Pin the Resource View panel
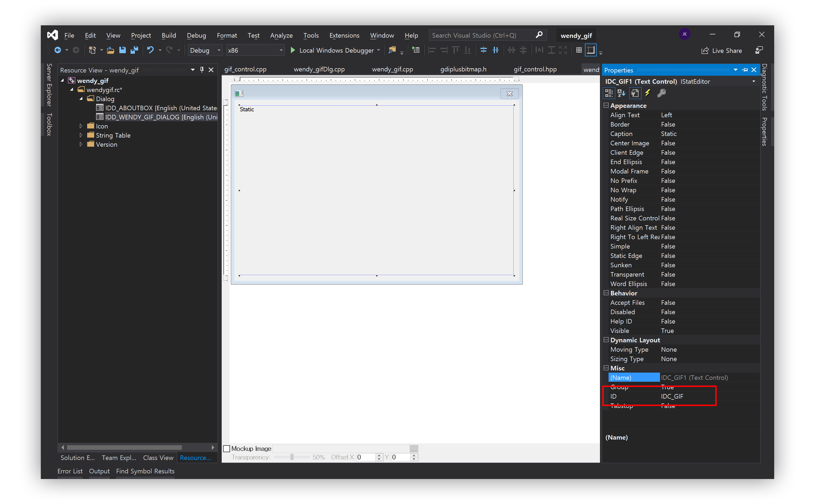The height and width of the screenshot is (504, 815). click(202, 70)
